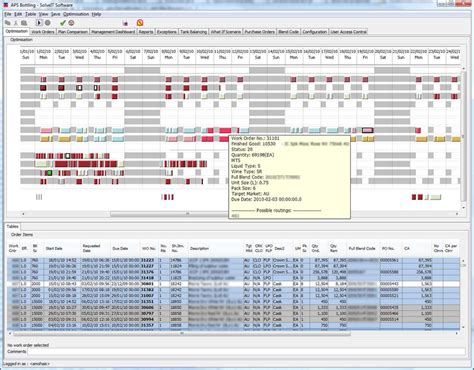Switch to the Plan Comparison tab
The image size is (474, 370).
click(x=73, y=32)
